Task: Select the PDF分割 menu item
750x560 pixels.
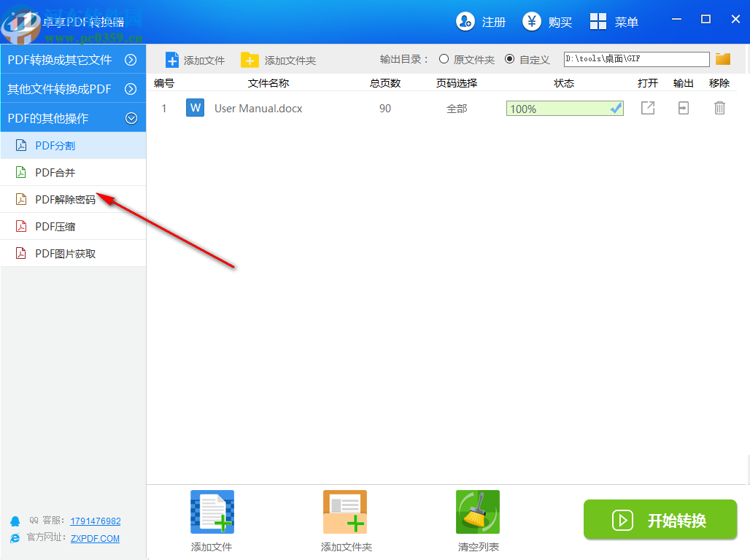Action: [73, 145]
